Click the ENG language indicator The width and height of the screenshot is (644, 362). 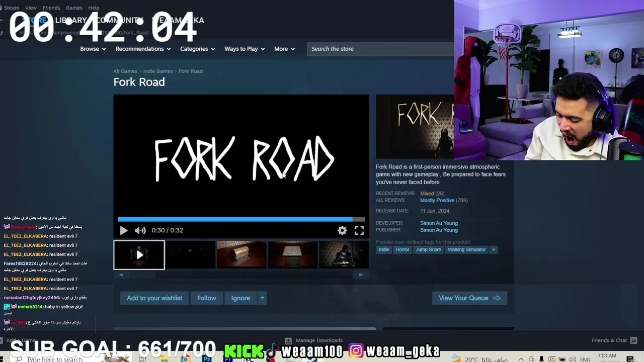585,359
